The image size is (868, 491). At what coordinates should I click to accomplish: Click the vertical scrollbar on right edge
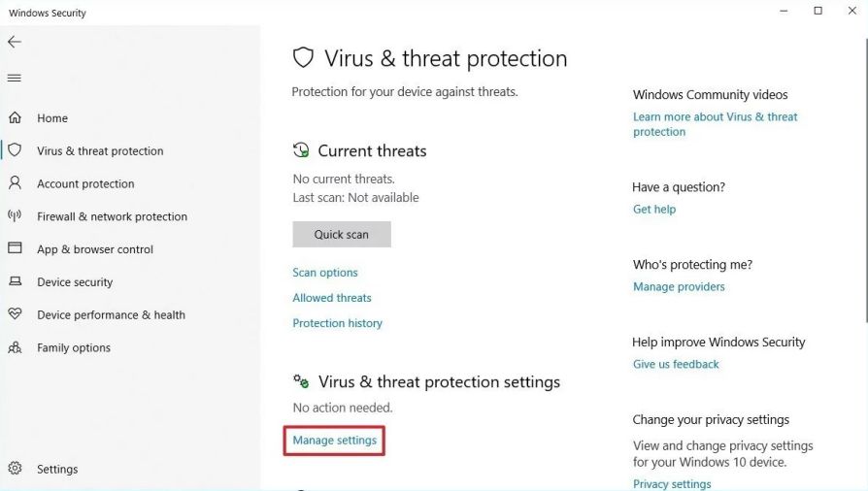point(865,180)
